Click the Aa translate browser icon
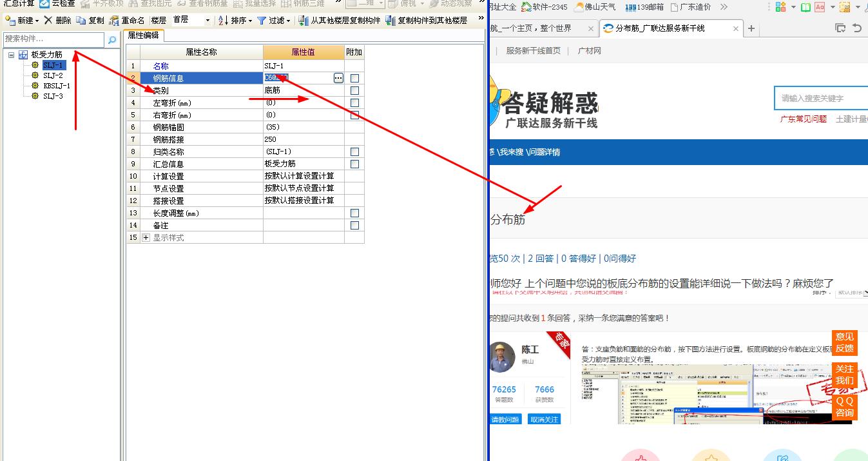This screenshot has height=461, width=868. click(820, 7)
